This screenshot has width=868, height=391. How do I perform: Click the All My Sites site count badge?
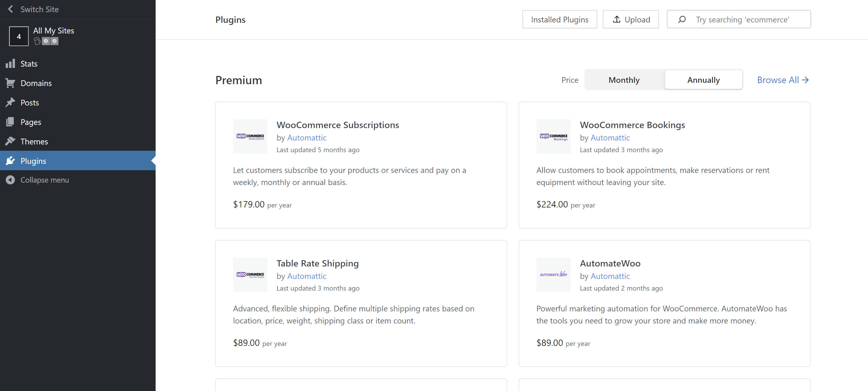click(18, 36)
